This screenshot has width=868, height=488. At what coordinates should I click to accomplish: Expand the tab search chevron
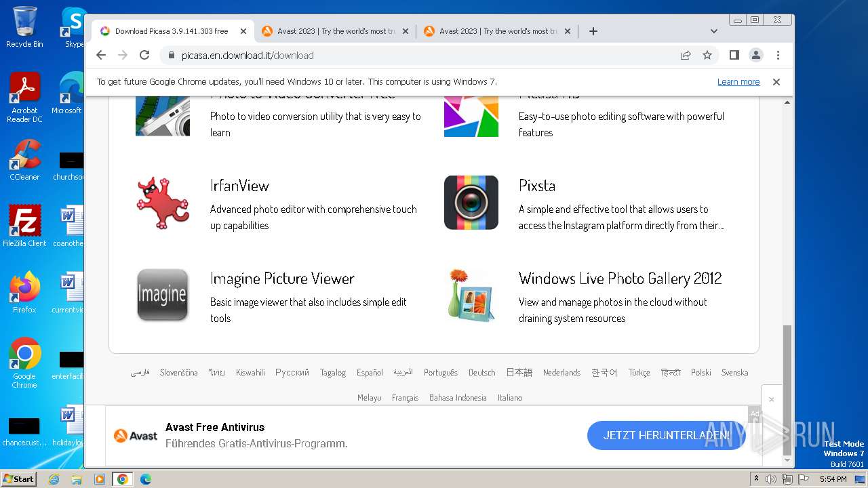[x=713, y=31]
